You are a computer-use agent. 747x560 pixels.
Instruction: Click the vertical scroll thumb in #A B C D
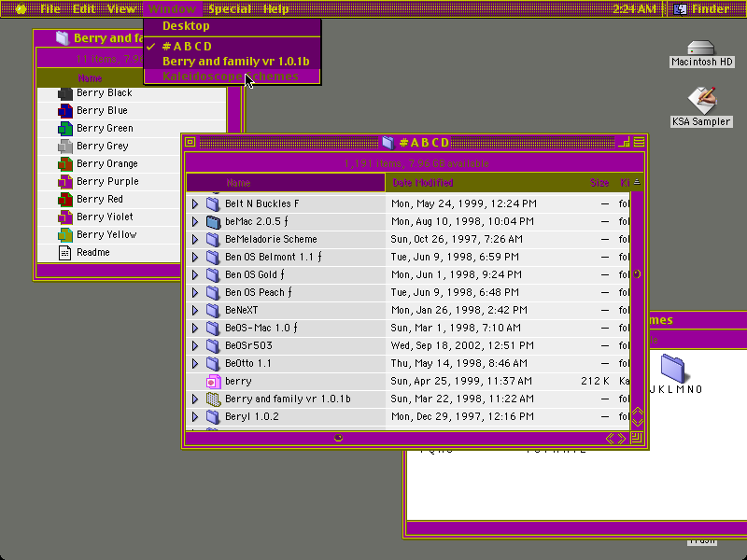click(x=638, y=274)
